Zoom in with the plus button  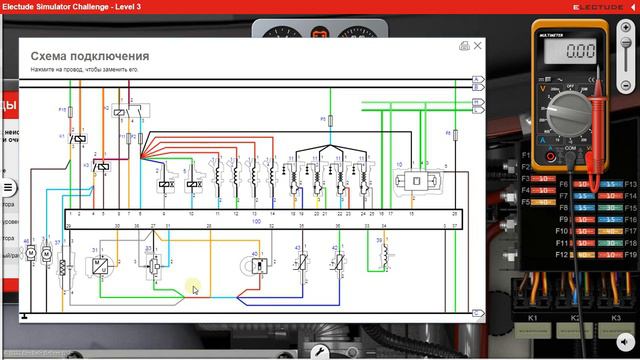626,27
